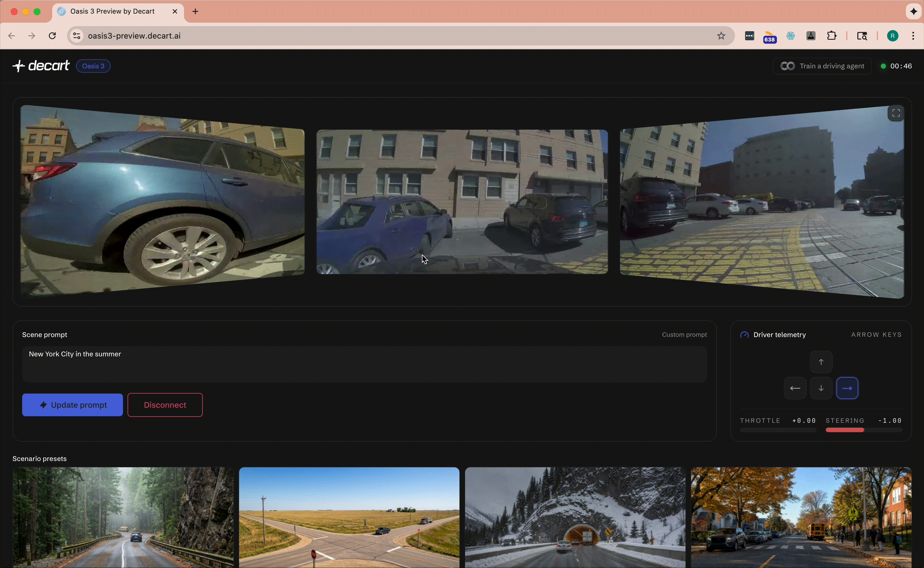Click the Gemini sparkle icon at top right
Image resolution: width=924 pixels, height=568 pixels.
click(913, 12)
